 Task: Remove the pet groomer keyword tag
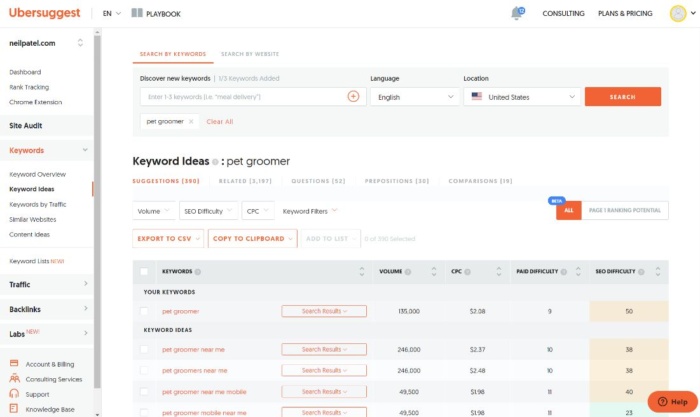pyautogui.click(x=191, y=121)
